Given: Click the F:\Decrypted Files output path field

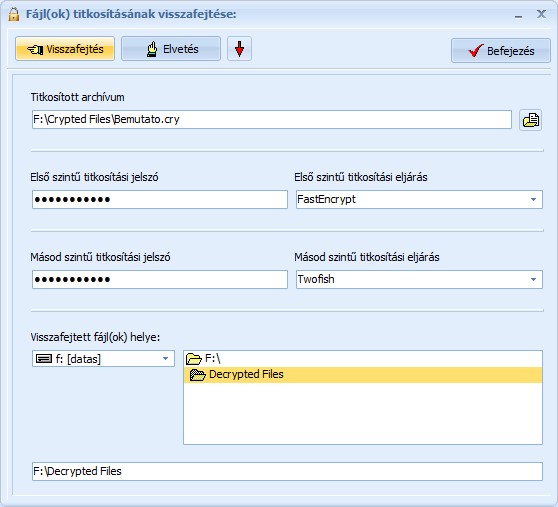Looking at the screenshot, I should pyautogui.click(x=287, y=471).
